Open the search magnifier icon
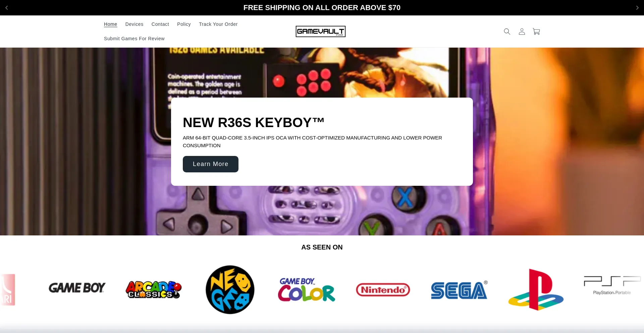644x333 pixels. point(507,32)
